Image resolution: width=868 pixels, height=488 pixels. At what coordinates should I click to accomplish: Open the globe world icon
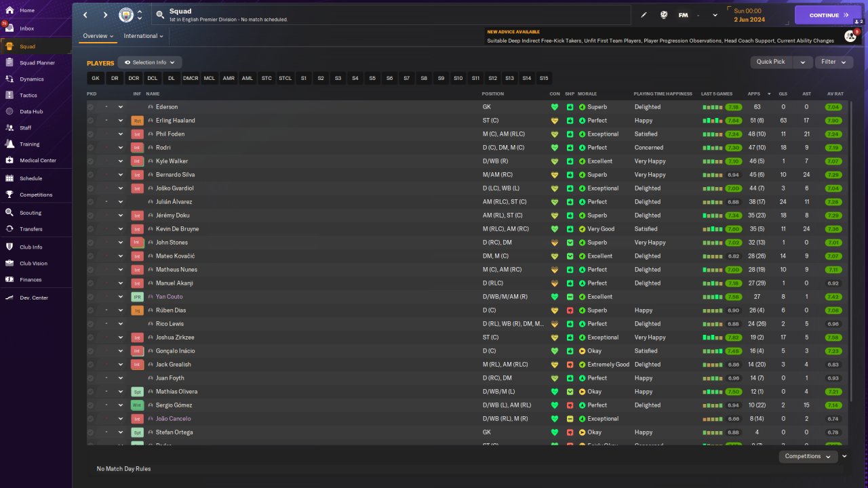point(664,15)
